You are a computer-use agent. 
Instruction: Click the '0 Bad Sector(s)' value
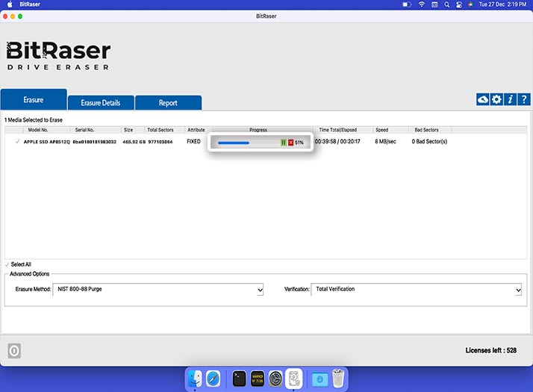429,141
